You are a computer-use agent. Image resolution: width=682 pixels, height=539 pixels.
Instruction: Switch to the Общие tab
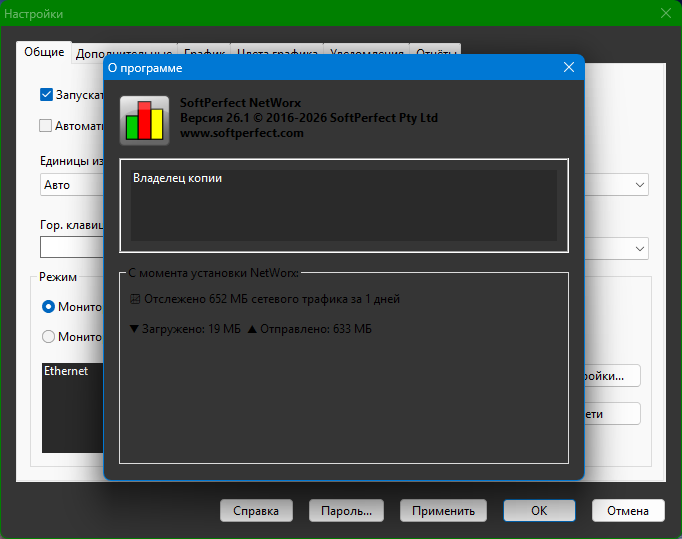[x=43, y=52]
